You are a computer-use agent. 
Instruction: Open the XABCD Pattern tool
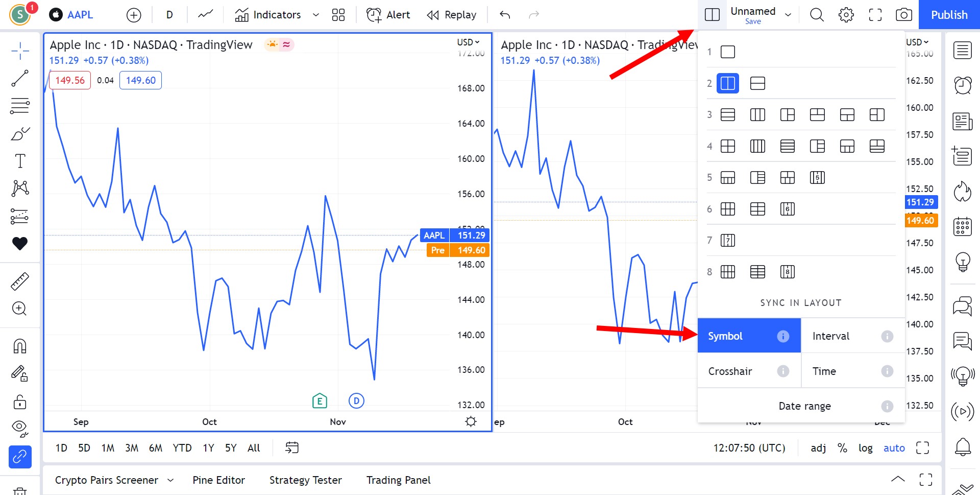pos(20,188)
